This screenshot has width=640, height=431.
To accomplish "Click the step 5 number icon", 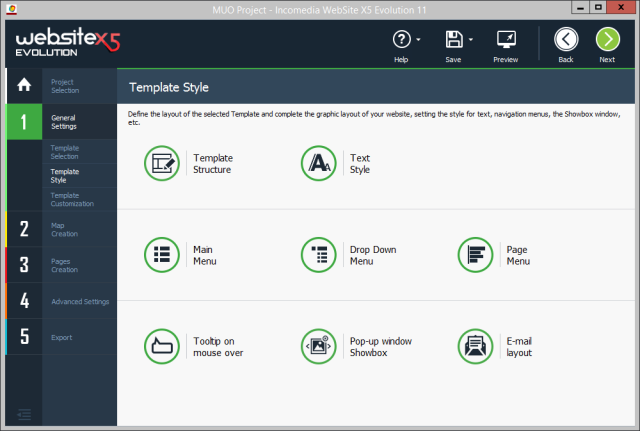I will click(24, 337).
